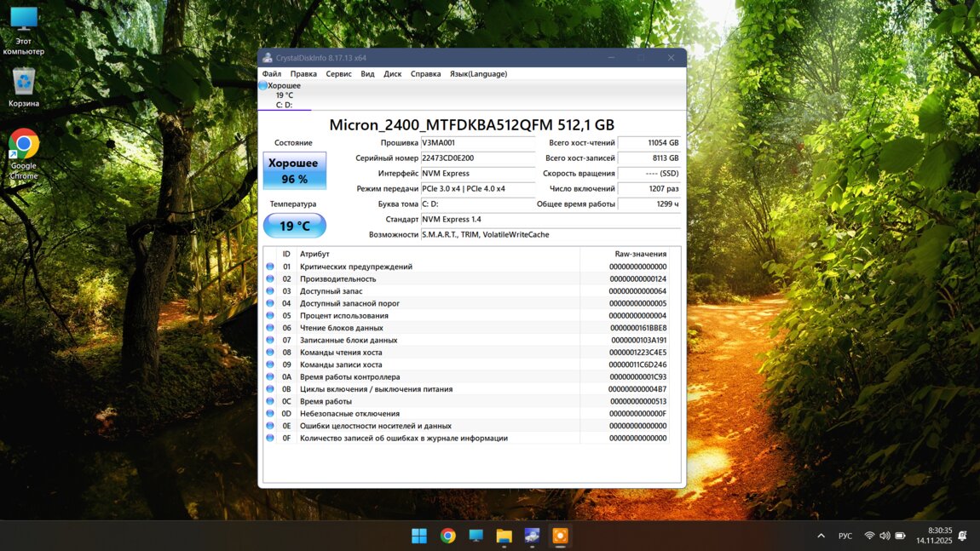Open the Сервис menu
The image size is (980, 551).
[338, 74]
